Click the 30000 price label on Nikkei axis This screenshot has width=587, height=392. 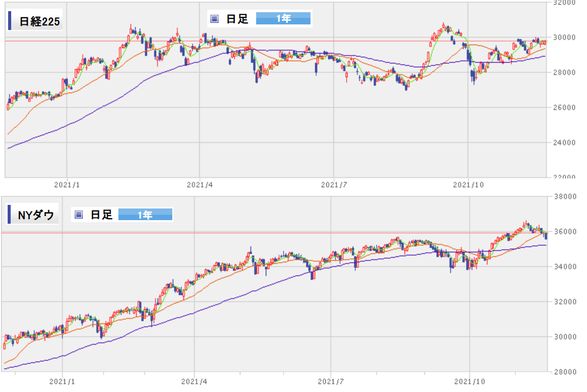(565, 38)
